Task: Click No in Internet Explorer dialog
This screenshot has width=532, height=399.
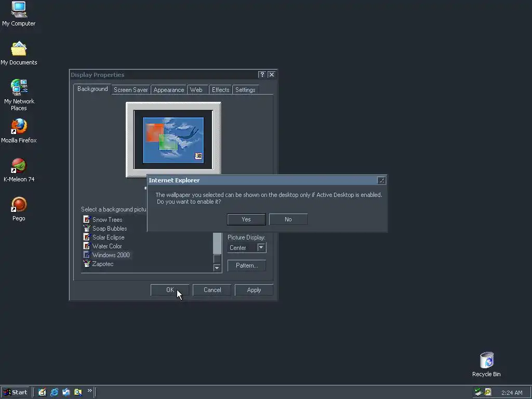Action: [288, 219]
